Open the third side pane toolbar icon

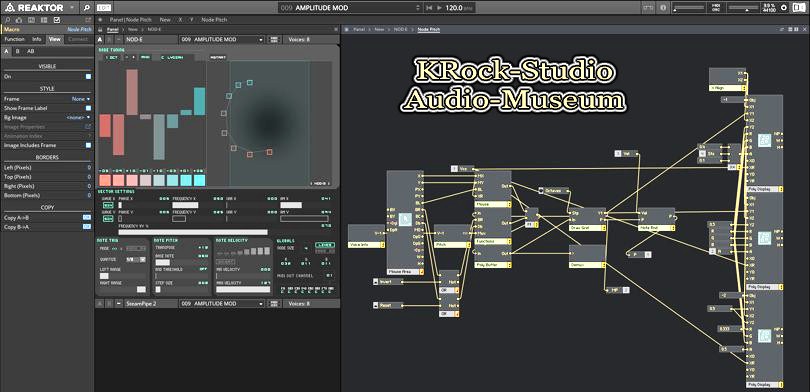(x=32, y=20)
